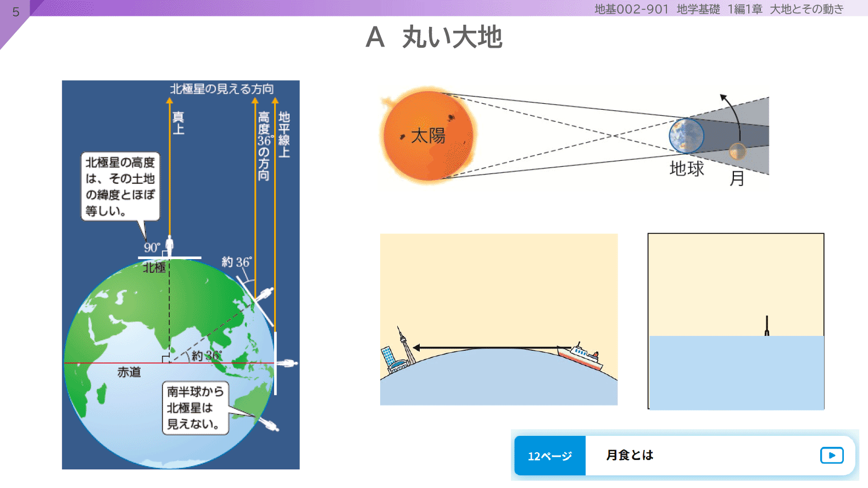Click the orange sun illustration labeled 太陽
The image size is (868, 488).
tap(429, 135)
